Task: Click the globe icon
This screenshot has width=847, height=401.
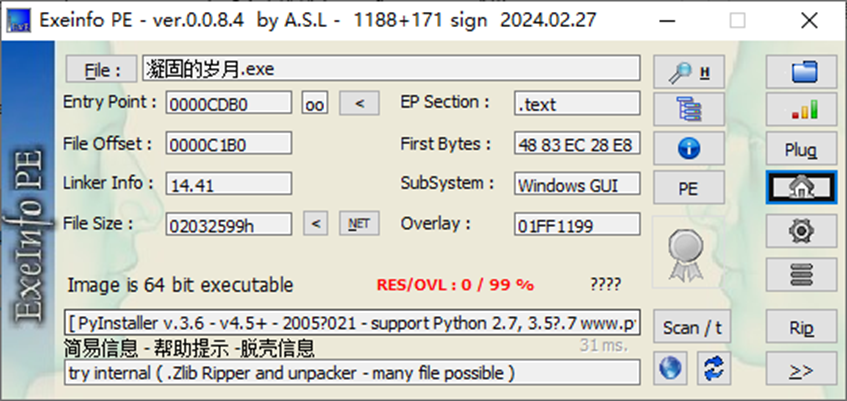Action: click(671, 368)
